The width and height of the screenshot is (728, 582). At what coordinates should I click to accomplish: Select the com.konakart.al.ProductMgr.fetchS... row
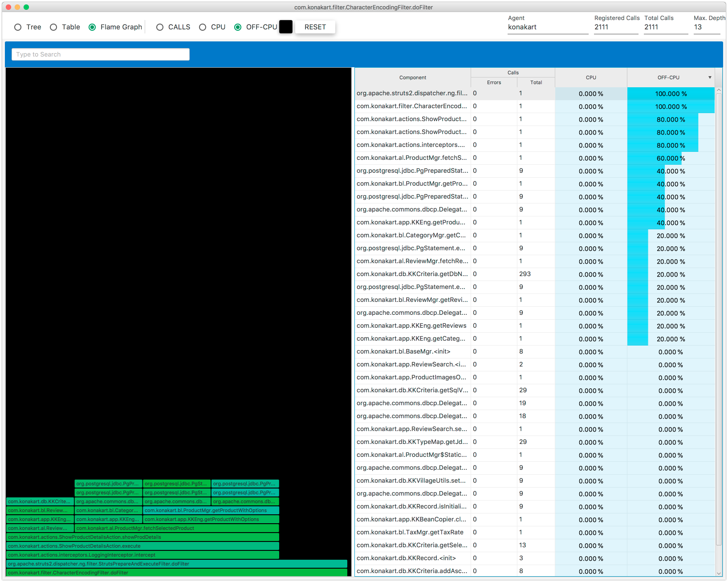535,158
